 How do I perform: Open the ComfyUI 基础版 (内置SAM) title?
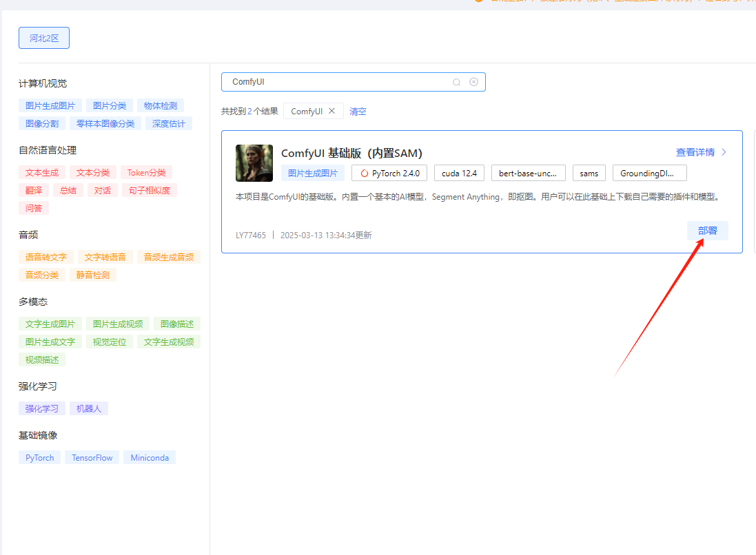point(351,153)
